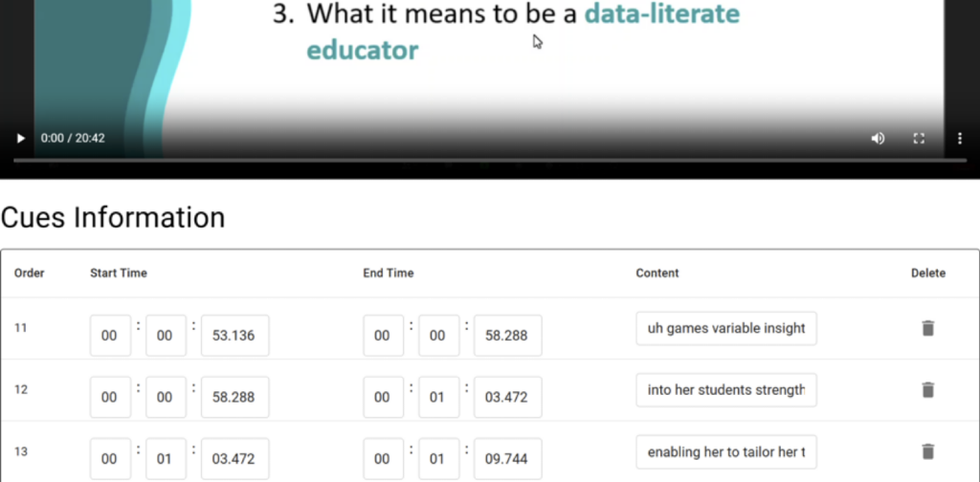Viewport: 980px width, 482px height.
Task: Click cue 11 start time hours field
Action: click(x=110, y=336)
